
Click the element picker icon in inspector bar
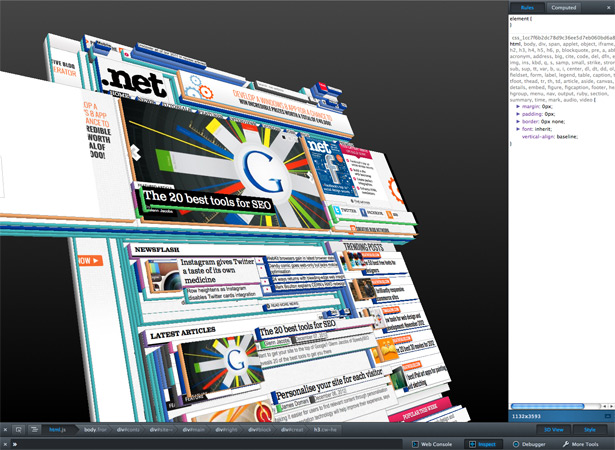[x=18, y=430]
